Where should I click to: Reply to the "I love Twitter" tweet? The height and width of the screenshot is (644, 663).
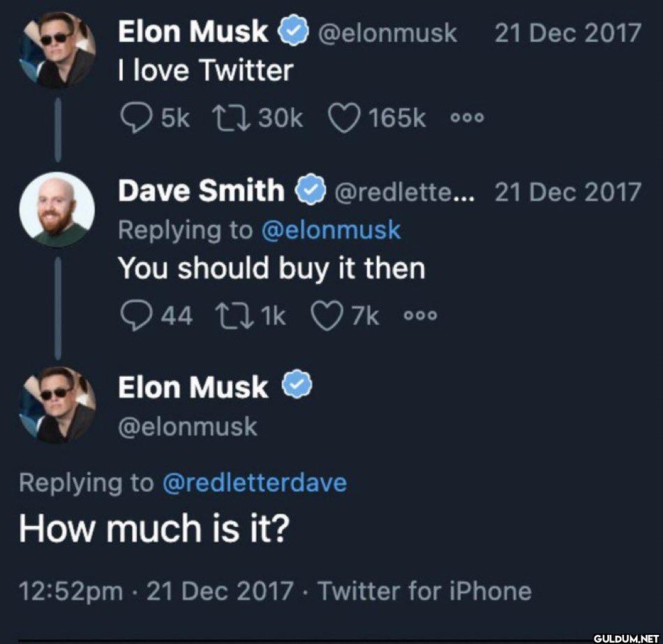(x=136, y=117)
